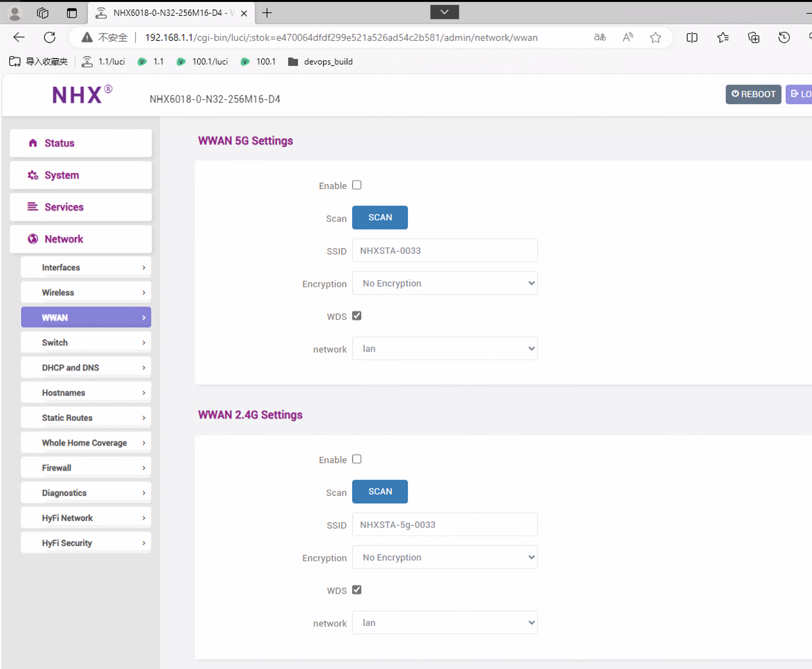The height and width of the screenshot is (669, 812).
Task: Click the REBOOT button
Action: tap(753, 94)
